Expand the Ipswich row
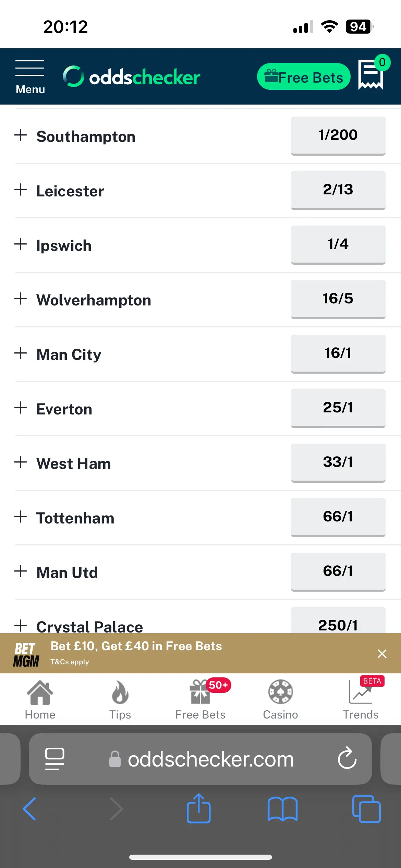The width and height of the screenshot is (401, 868). click(21, 244)
